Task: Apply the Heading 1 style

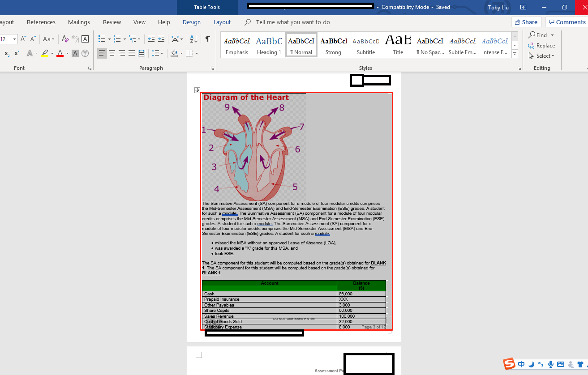Action: [269, 44]
